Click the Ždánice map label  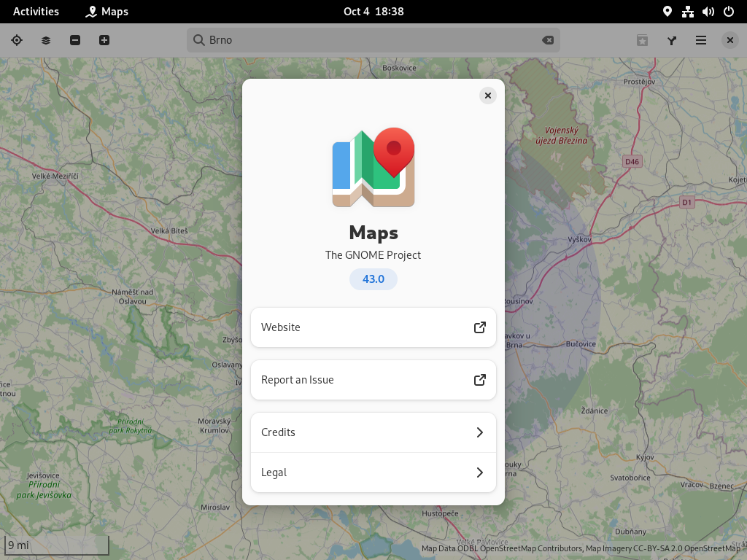point(595,411)
